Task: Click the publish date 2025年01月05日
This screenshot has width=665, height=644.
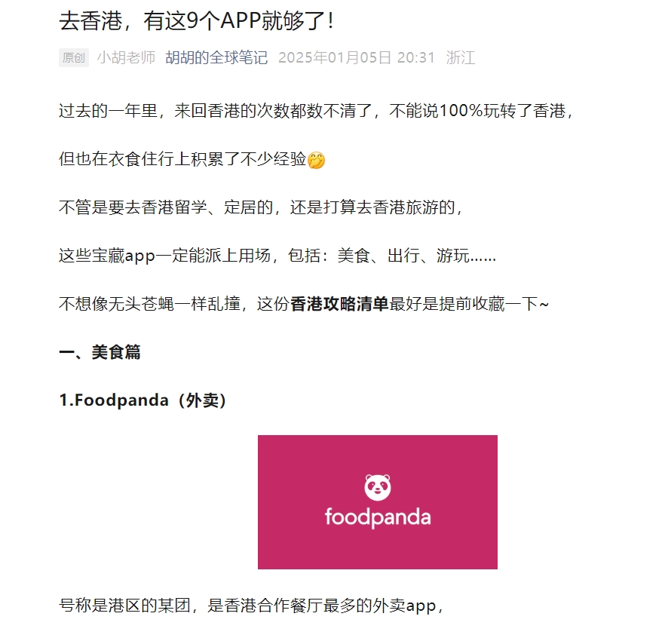Action: click(335, 57)
